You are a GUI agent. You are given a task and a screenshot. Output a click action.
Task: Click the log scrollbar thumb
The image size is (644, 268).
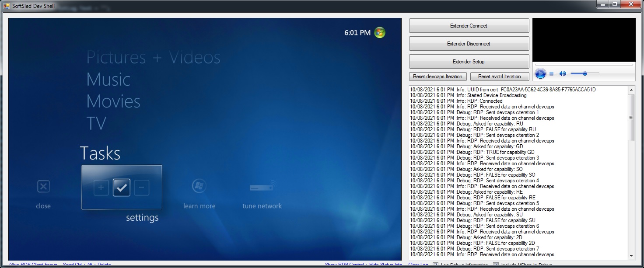(631, 117)
